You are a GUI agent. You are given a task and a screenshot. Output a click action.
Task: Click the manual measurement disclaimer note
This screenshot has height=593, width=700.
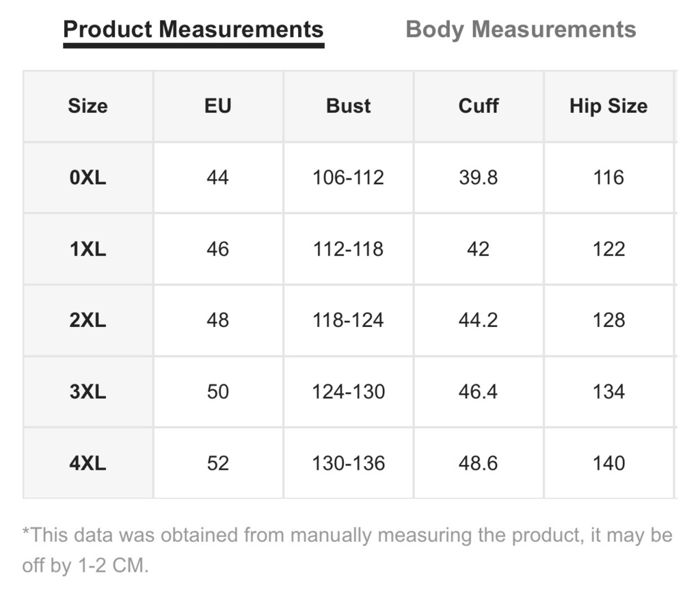click(x=347, y=550)
